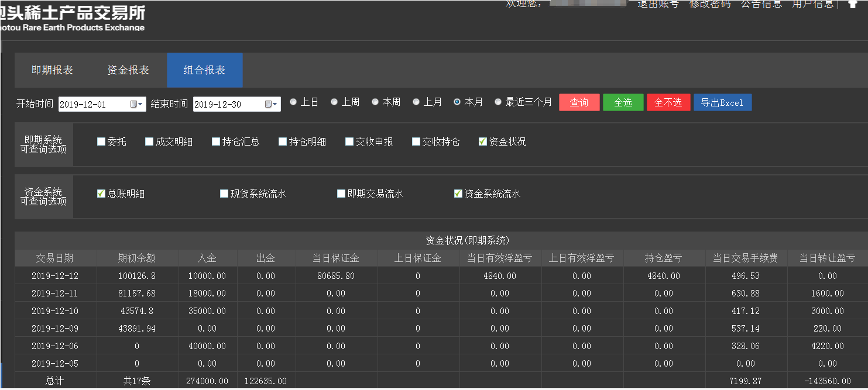Image resolution: width=868 pixels, height=390 pixels.
Task: Click the 全不选 button
Action: [668, 102]
